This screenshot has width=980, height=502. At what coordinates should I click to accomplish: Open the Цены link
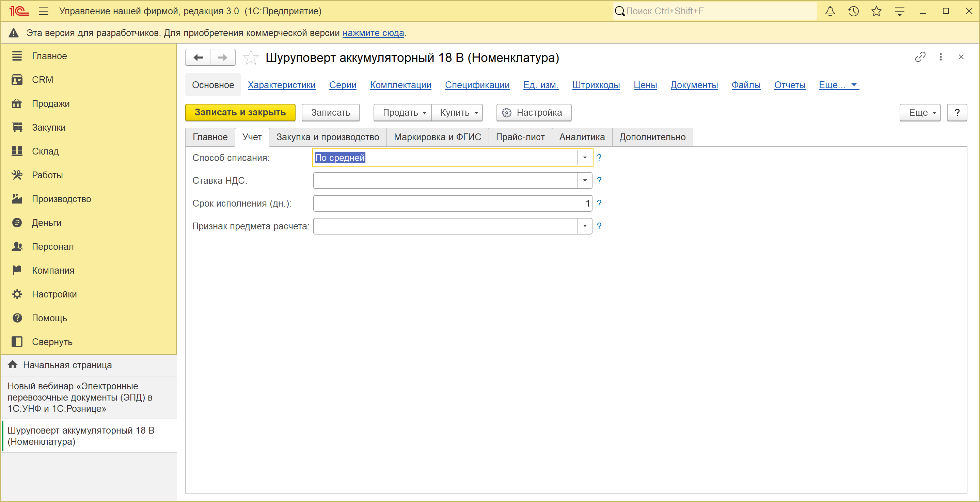point(645,85)
